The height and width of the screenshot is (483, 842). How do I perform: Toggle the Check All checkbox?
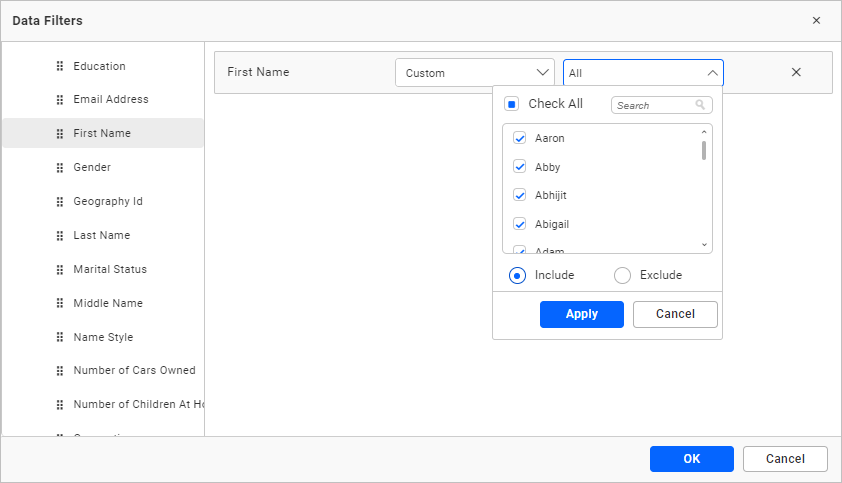pos(511,104)
